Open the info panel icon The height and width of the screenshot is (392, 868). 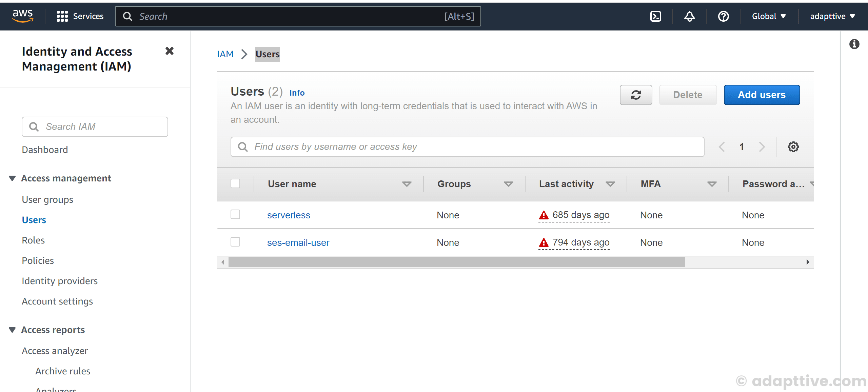854,44
